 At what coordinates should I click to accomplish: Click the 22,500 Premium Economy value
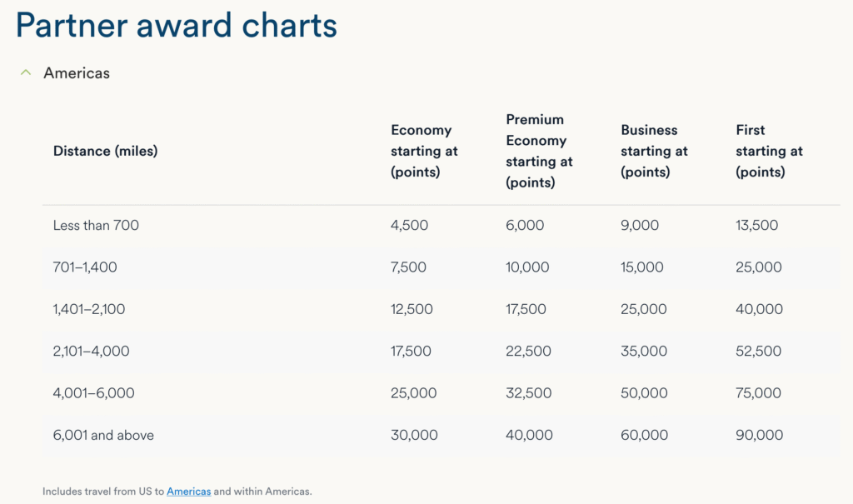pyautogui.click(x=530, y=351)
